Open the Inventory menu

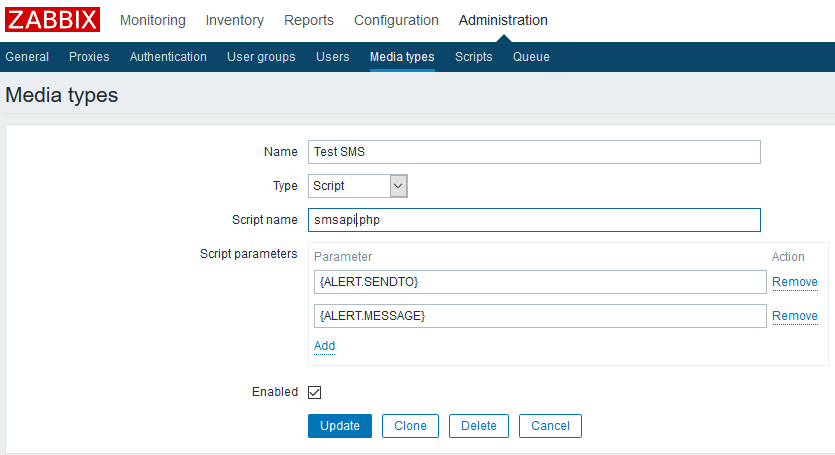tap(235, 20)
